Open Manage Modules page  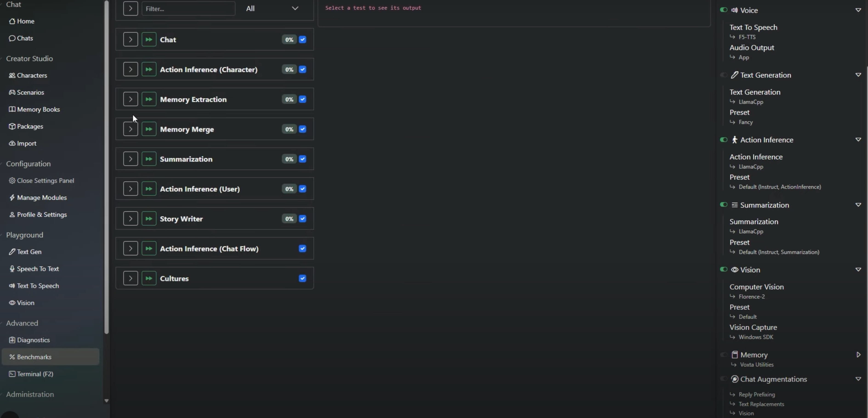tap(41, 198)
